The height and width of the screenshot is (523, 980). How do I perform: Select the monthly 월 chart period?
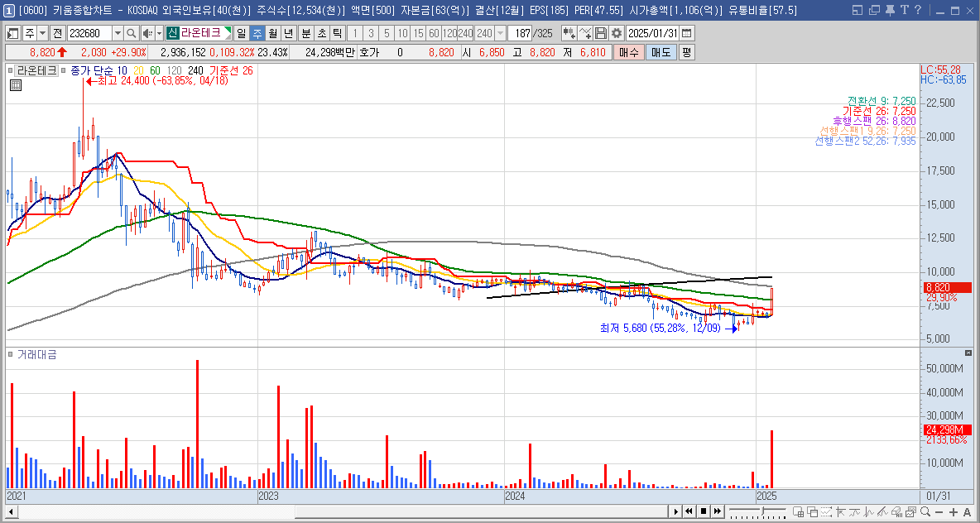(272, 33)
